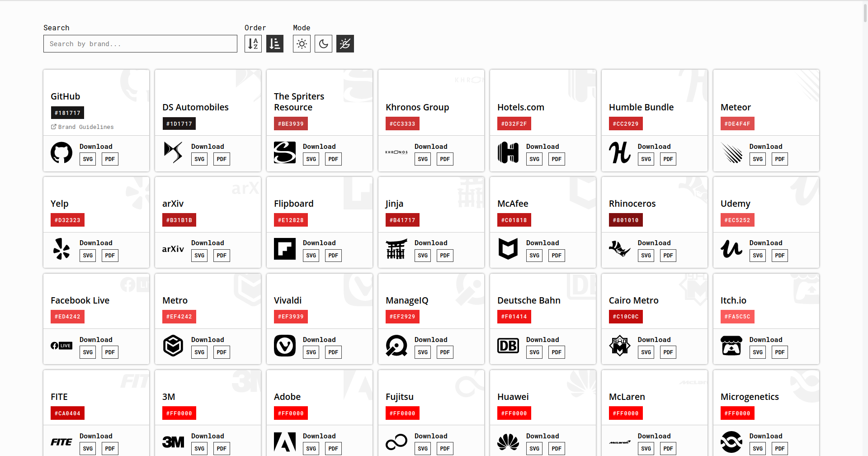The width and height of the screenshot is (868, 456).
Task: Click the Humble Bundle H logo icon
Action: pyautogui.click(x=620, y=152)
